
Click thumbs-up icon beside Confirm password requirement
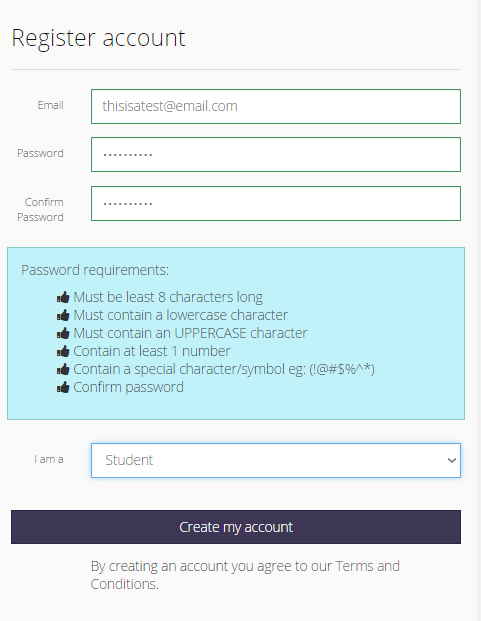(63, 387)
